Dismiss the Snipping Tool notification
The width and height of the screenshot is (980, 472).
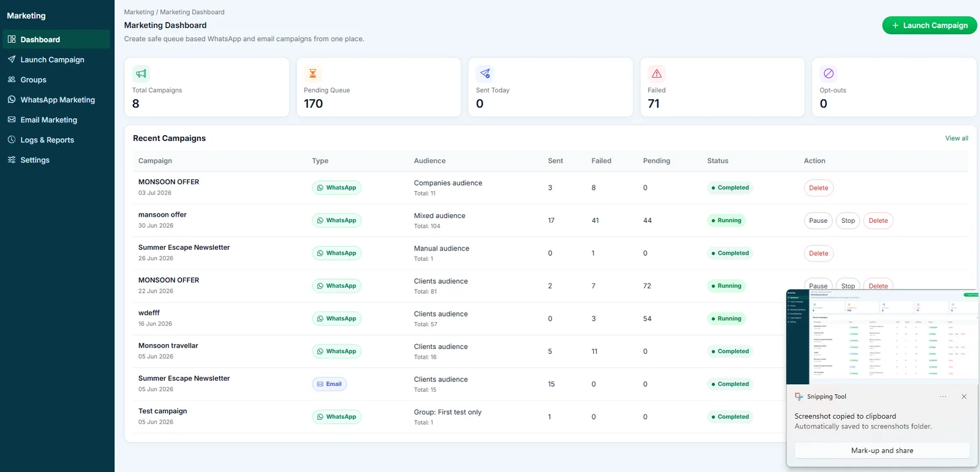[964, 397]
